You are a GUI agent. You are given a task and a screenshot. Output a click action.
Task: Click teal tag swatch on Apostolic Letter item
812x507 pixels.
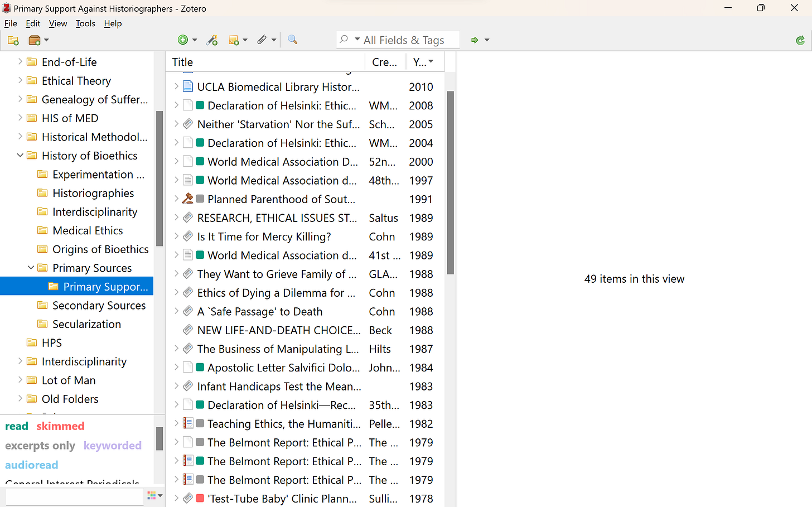pyautogui.click(x=200, y=368)
